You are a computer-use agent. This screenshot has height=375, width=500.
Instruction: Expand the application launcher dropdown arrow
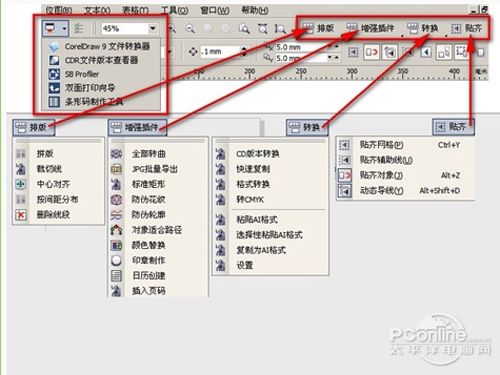tap(64, 29)
